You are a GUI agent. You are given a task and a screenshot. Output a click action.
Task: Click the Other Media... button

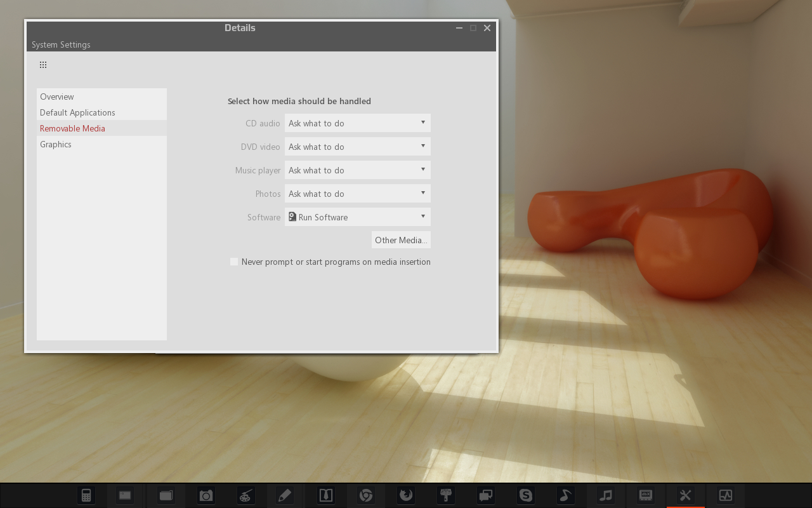(401, 240)
